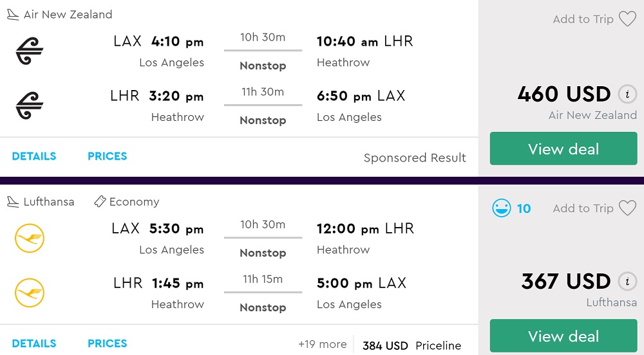
Task: Click the smiley face rating icon
Action: (501, 208)
